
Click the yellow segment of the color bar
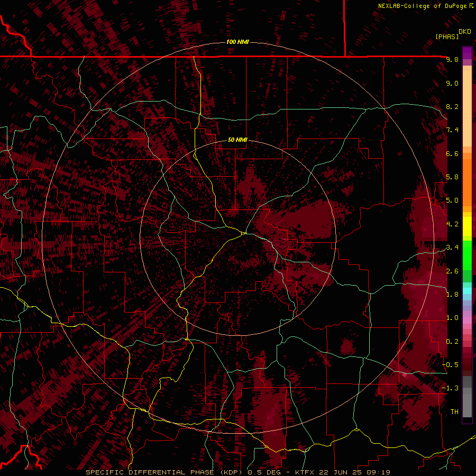pyautogui.click(x=467, y=226)
